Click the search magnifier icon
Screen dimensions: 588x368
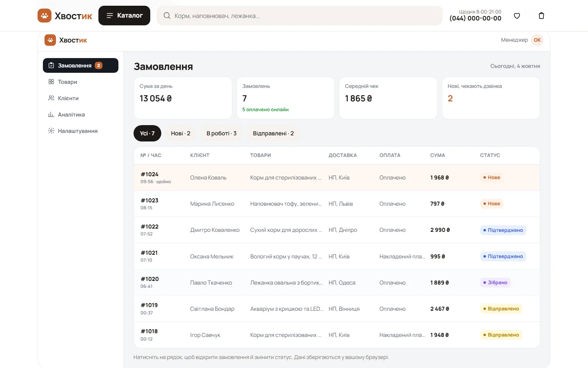pyautogui.click(x=167, y=16)
